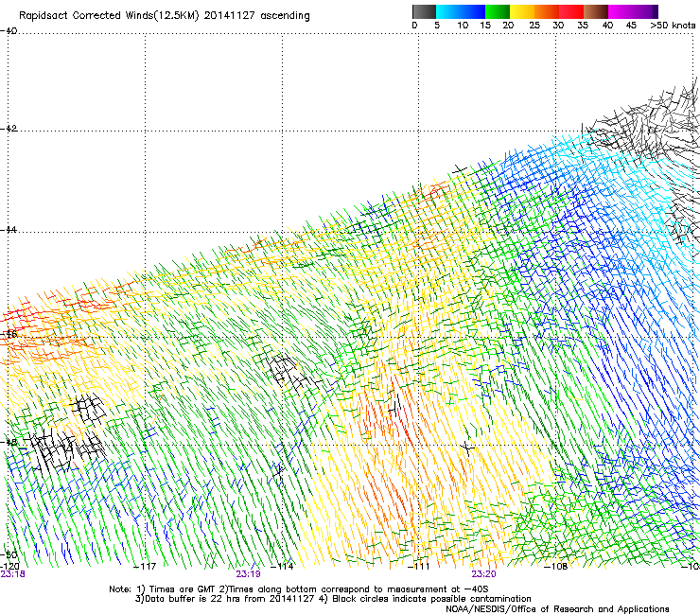Click the brown 35-40 knots color band
The width and height of the screenshot is (700, 615).
[596, 11]
